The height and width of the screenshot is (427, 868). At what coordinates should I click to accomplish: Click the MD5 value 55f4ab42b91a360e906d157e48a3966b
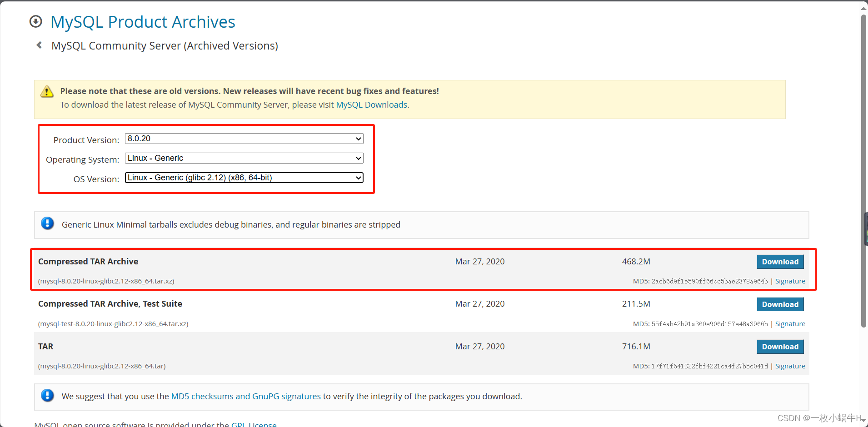pyautogui.click(x=709, y=324)
